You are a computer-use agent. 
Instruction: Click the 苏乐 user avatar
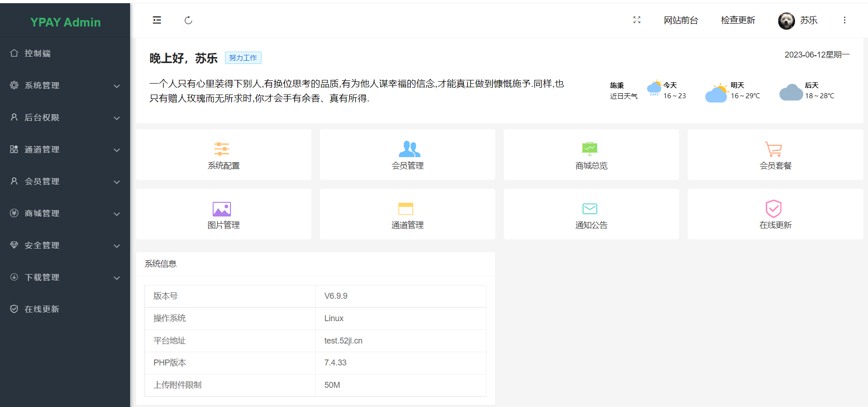tap(786, 21)
